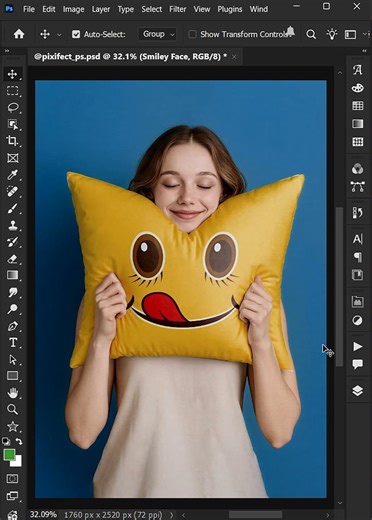Open the Layers panel
Viewport: 372px width, 520px height.
point(357,390)
